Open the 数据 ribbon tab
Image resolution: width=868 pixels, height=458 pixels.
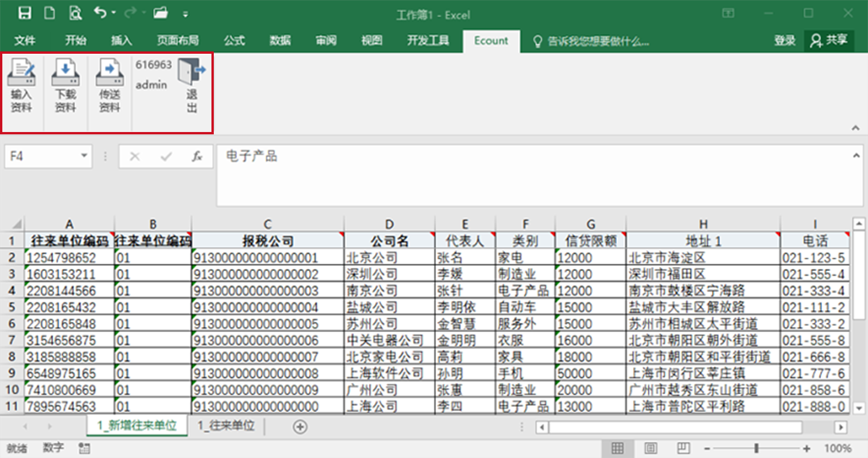(x=280, y=40)
